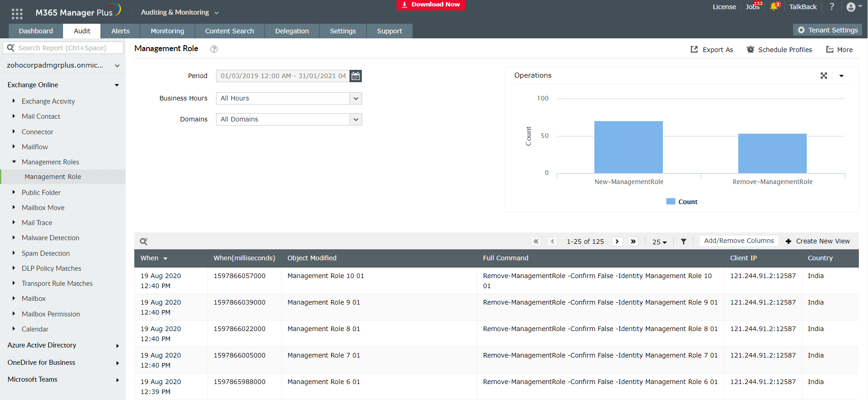868x400 pixels.
Task: Expand the Exchange Activity tree item
Action: pyautogui.click(x=14, y=101)
